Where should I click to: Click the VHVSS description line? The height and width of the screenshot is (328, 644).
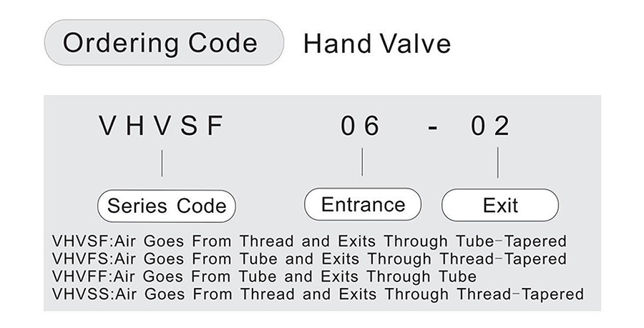point(318,294)
